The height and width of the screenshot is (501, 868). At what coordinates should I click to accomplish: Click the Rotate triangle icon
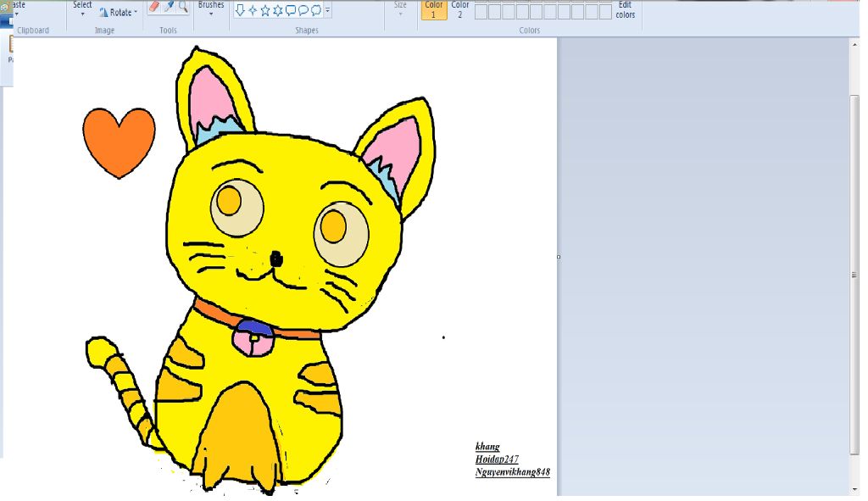click(x=103, y=12)
